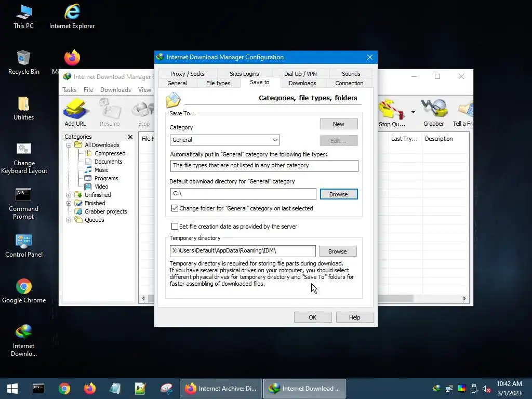Click Description column header in IDM list
Viewport: 532px width, 399px height.
coord(438,139)
